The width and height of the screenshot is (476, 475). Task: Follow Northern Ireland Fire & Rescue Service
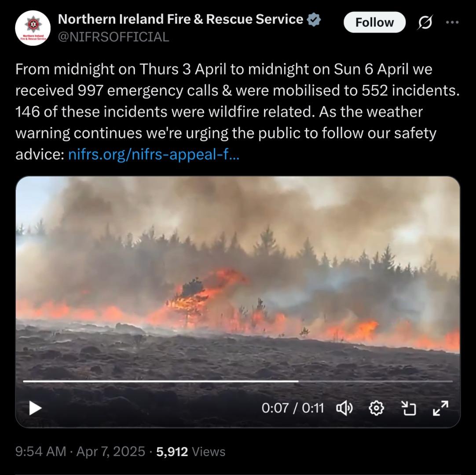point(374,22)
